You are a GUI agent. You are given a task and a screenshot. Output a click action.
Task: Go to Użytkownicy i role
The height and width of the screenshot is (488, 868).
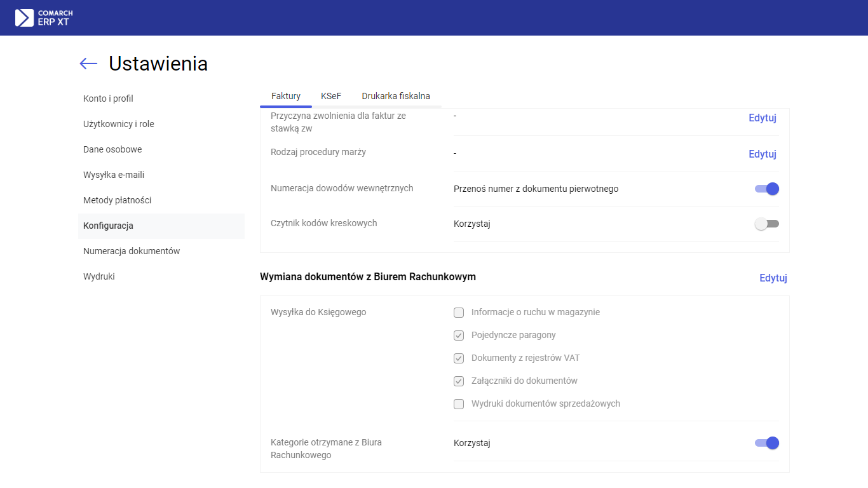pyautogui.click(x=119, y=124)
